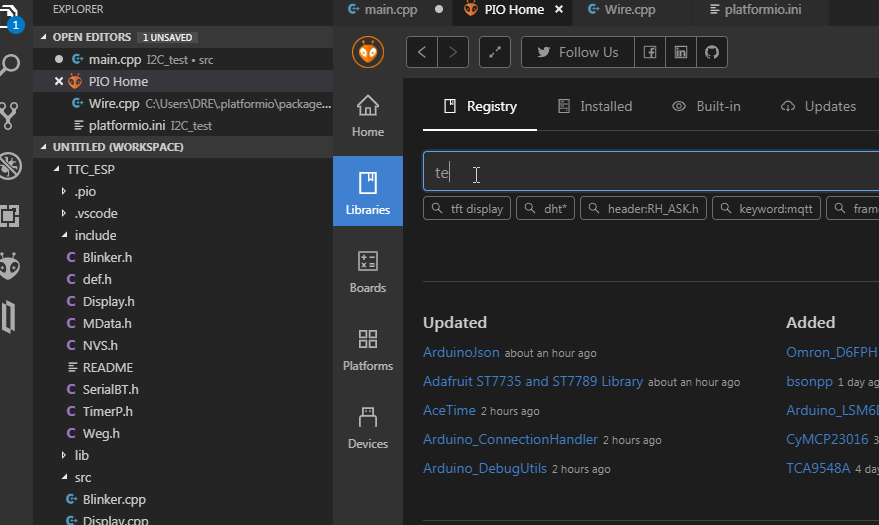Close the PIO Home editor tab
879x525 pixels.
[x=559, y=10]
